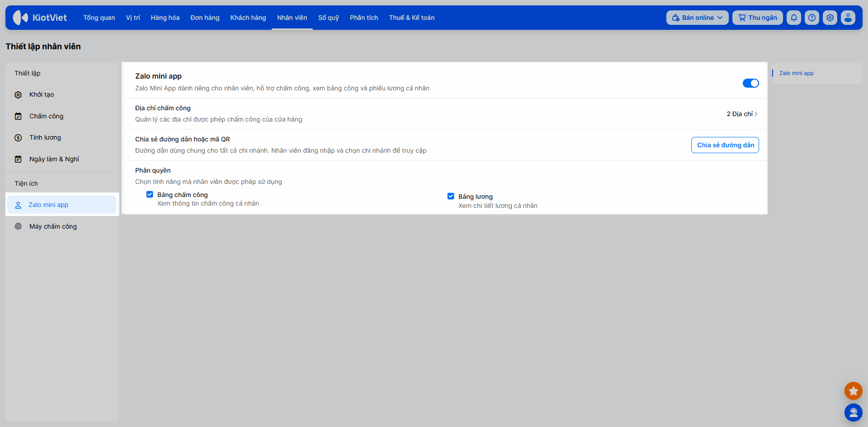The width and height of the screenshot is (868, 427).
Task: Jump to Zalo mini app anchor link
Action: point(797,73)
